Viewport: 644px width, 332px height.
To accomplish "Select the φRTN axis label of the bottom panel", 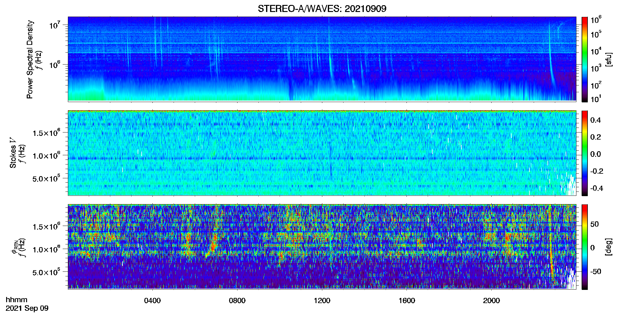I will click(x=14, y=247).
